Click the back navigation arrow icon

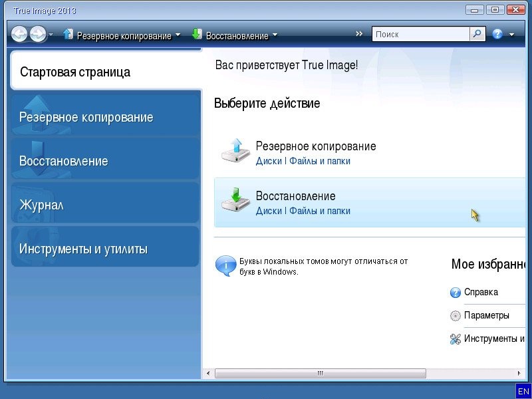(19, 35)
